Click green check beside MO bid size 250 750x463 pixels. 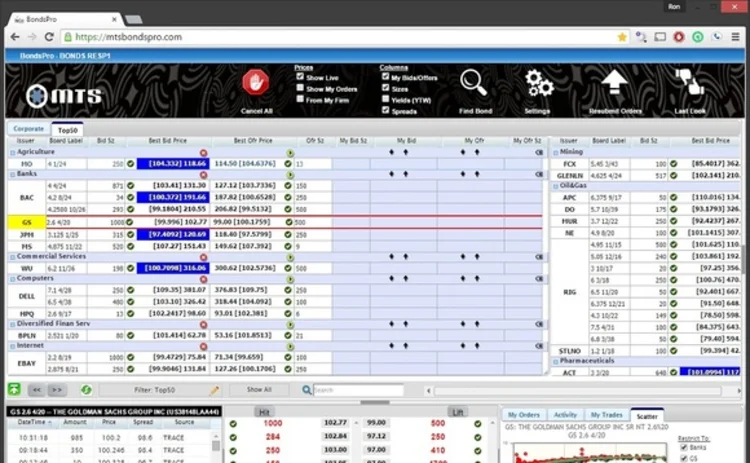tap(130, 164)
